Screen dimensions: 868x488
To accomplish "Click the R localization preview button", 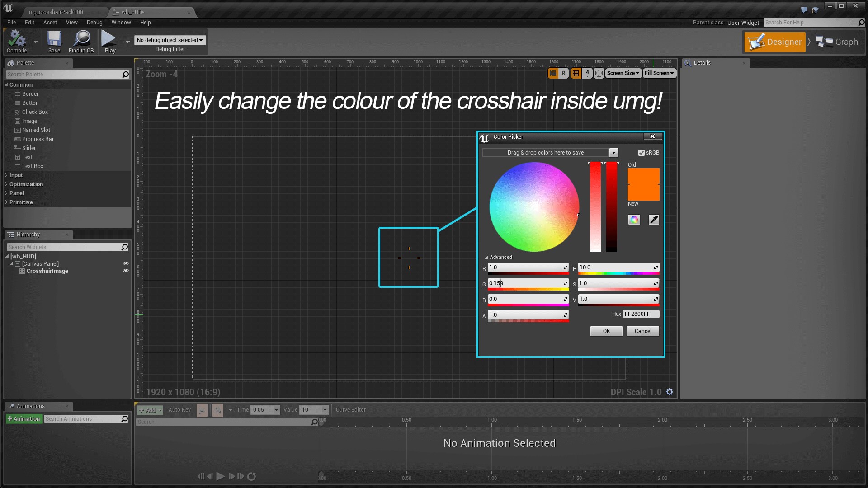I will point(563,73).
